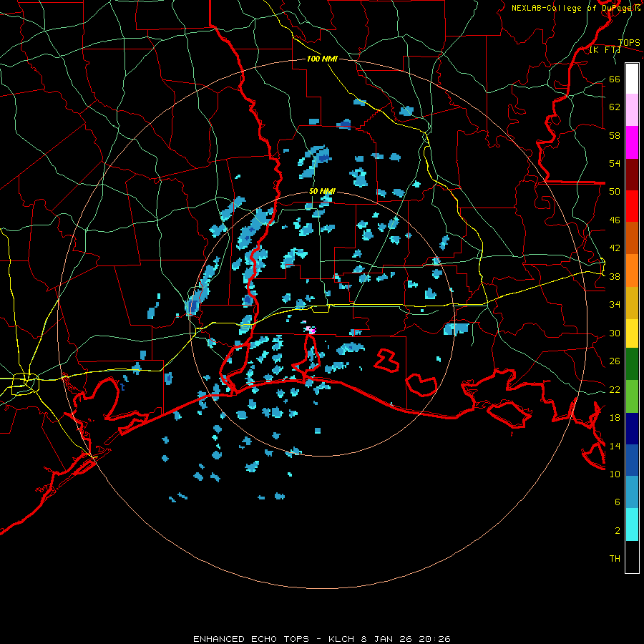Image resolution: width=644 pixels, height=644 pixels.
Task: Click the legend value 54
Action: pos(615,163)
